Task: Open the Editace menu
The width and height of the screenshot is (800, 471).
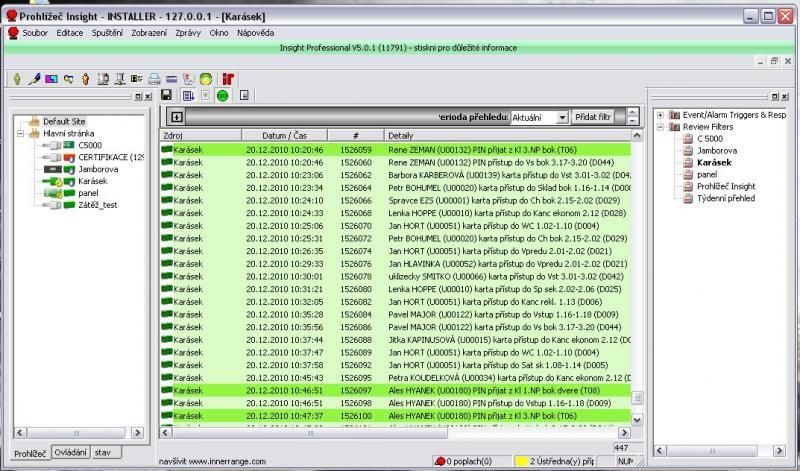Action: 70,33
